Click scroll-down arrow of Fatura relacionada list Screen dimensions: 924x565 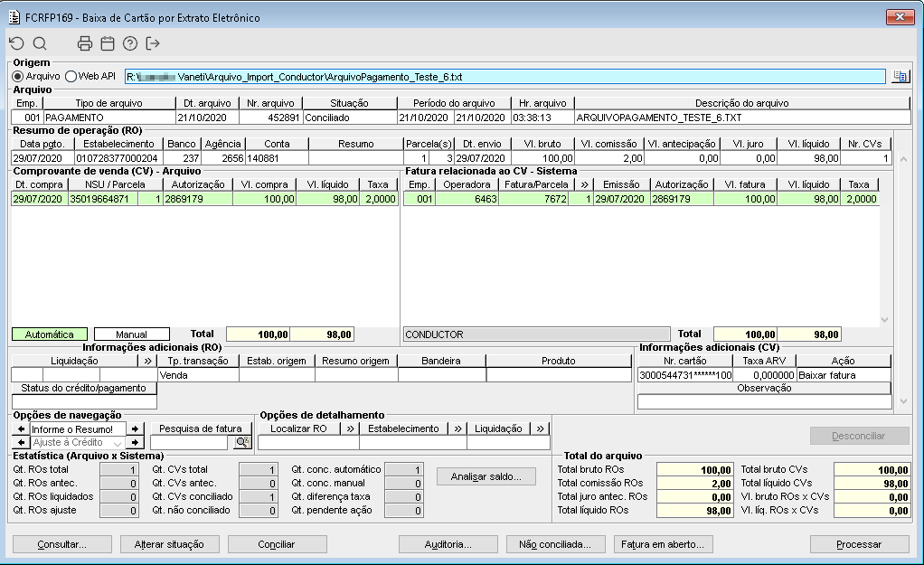pos(884,320)
